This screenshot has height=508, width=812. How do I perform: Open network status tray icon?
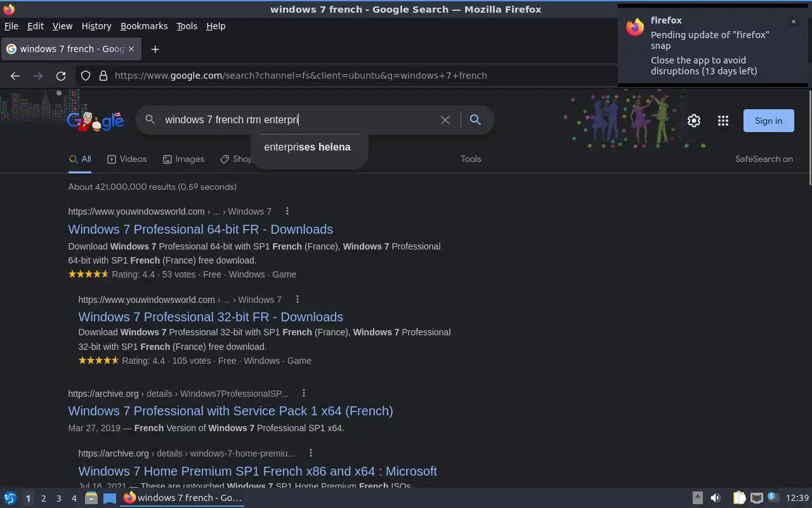[756, 498]
